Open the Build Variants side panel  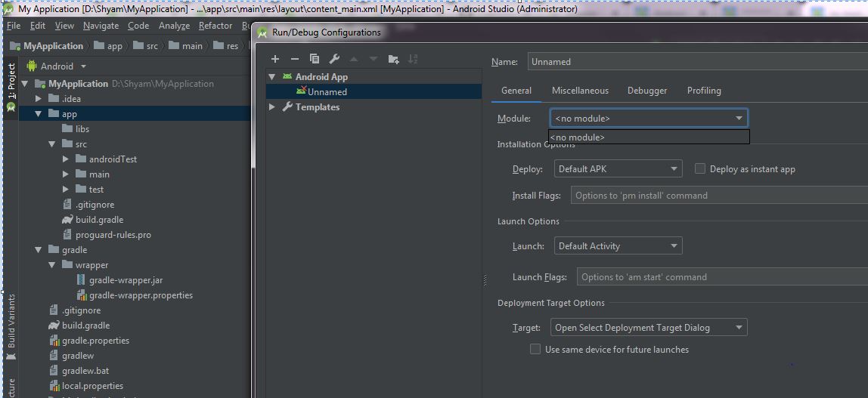pyautogui.click(x=11, y=322)
